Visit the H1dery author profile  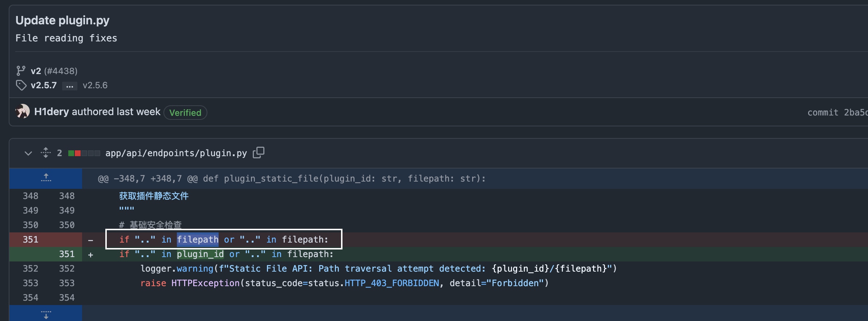coord(52,111)
